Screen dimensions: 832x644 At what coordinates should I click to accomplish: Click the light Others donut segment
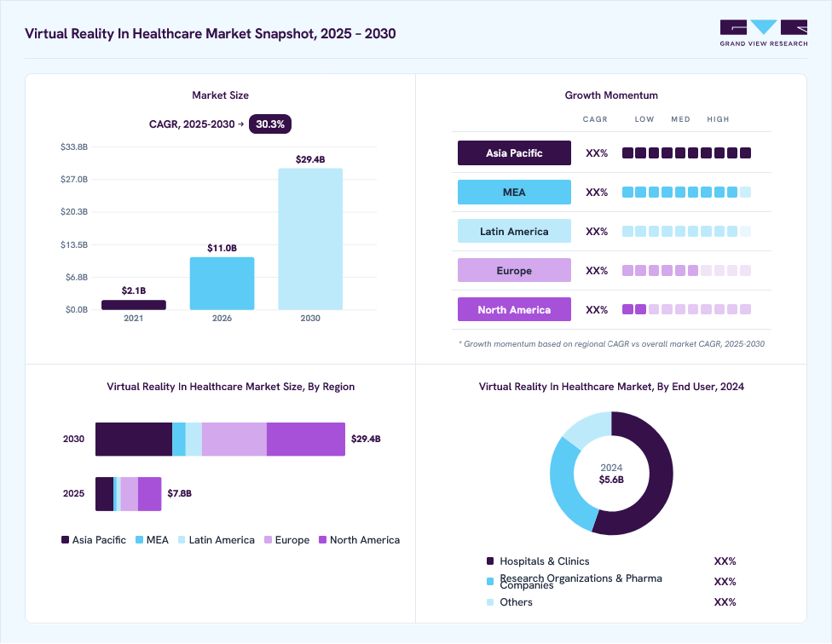591,428
